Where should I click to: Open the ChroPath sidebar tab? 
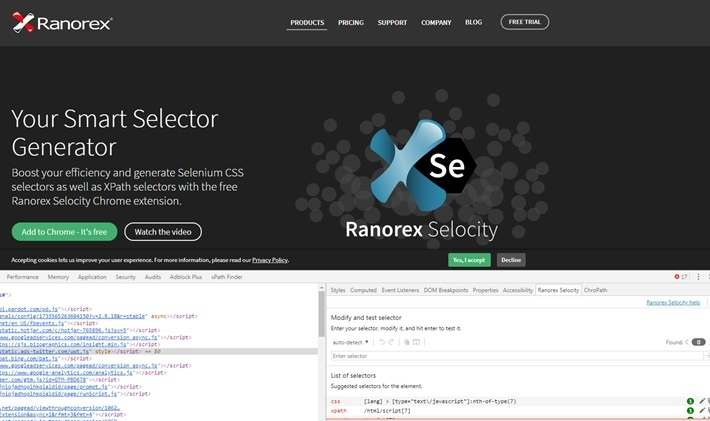595,290
